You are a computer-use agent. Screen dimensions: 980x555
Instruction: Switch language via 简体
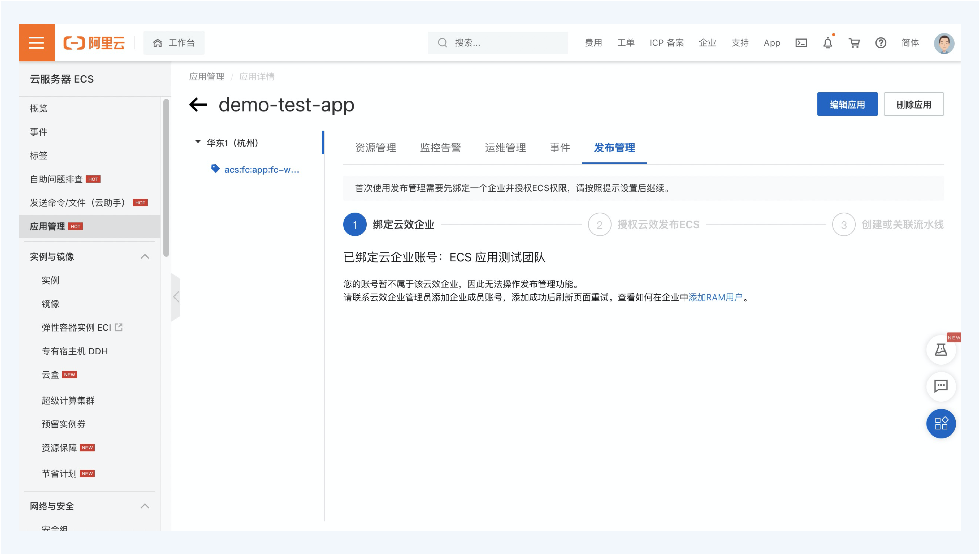point(910,43)
